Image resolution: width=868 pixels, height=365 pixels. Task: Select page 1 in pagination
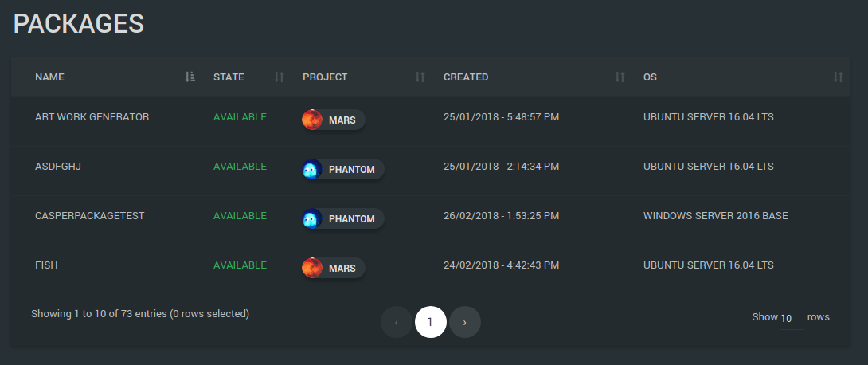[x=431, y=322]
